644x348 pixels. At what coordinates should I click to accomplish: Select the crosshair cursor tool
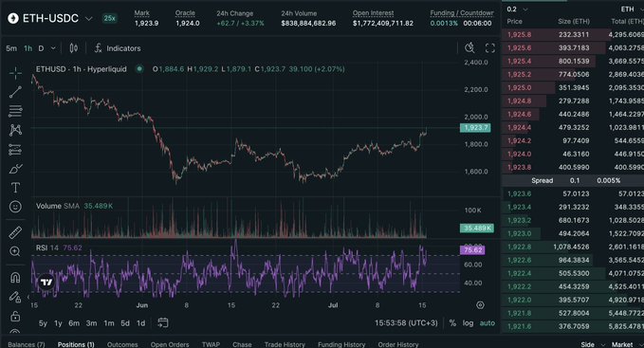[x=15, y=73]
